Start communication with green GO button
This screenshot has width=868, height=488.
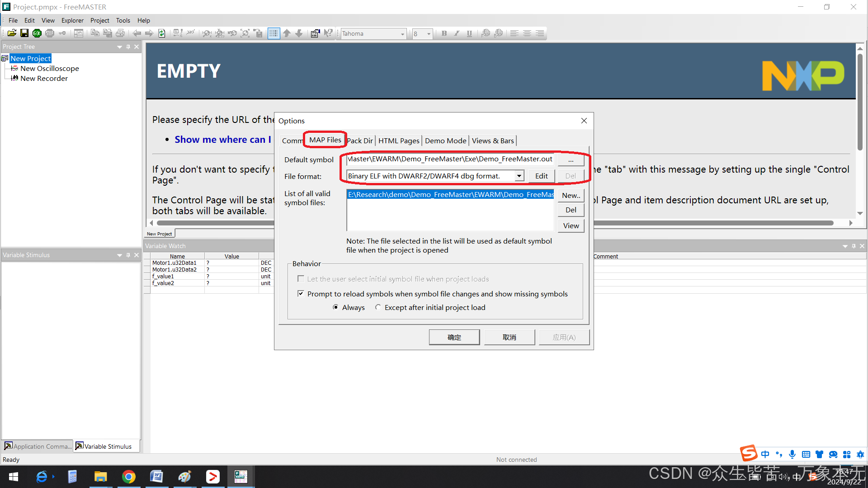[37, 33]
